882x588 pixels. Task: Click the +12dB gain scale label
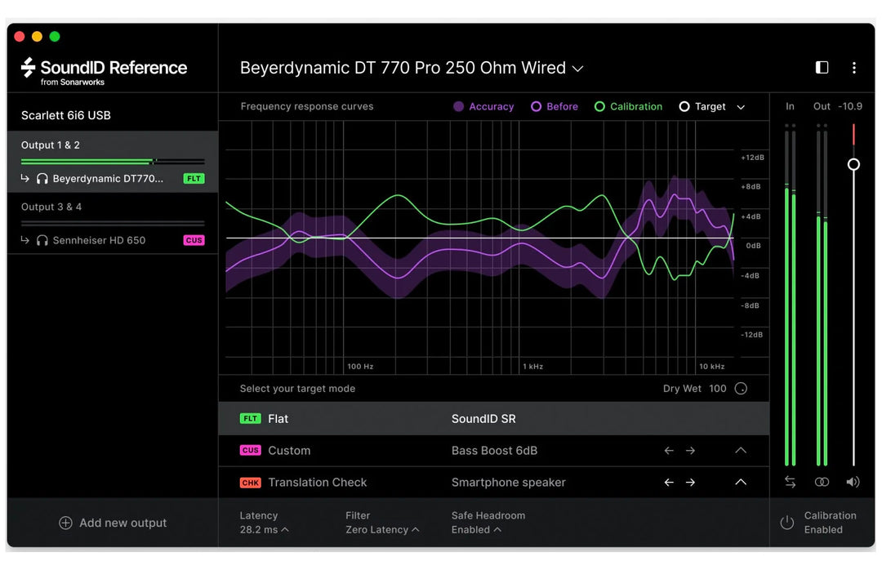(753, 158)
